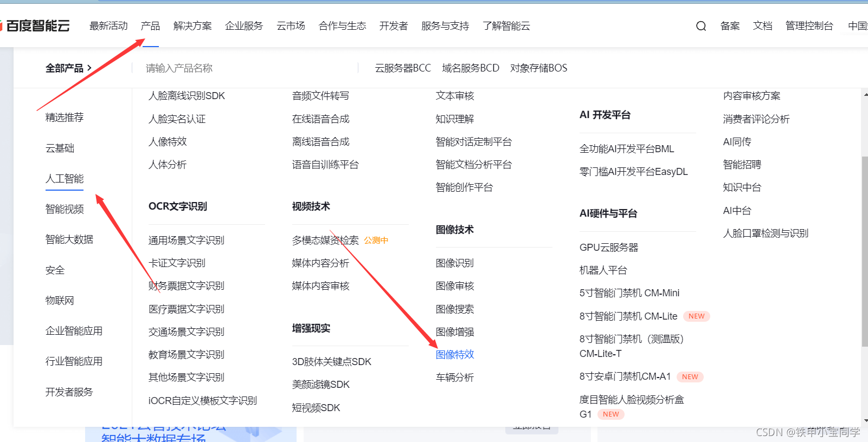Screen dimensions: 868x442
Task: Go to 云服务器BCC quick link
Action: (402, 68)
